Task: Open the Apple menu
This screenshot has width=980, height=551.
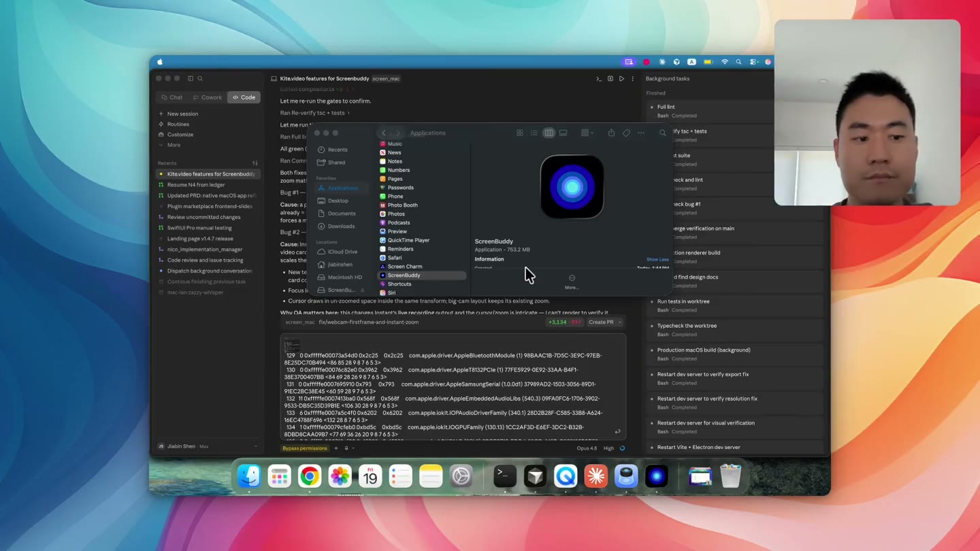Action: [160, 62]
